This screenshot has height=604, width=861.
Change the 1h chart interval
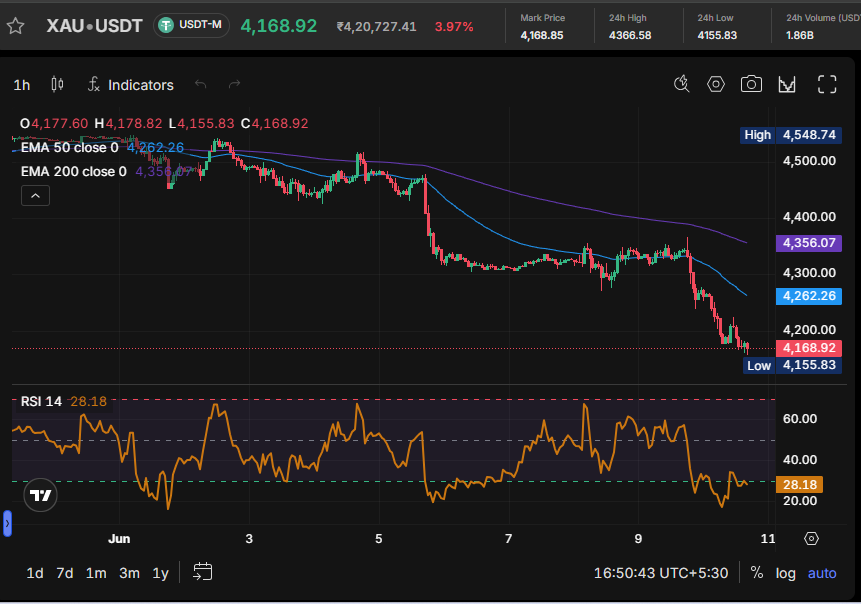(x=21, y=85)
